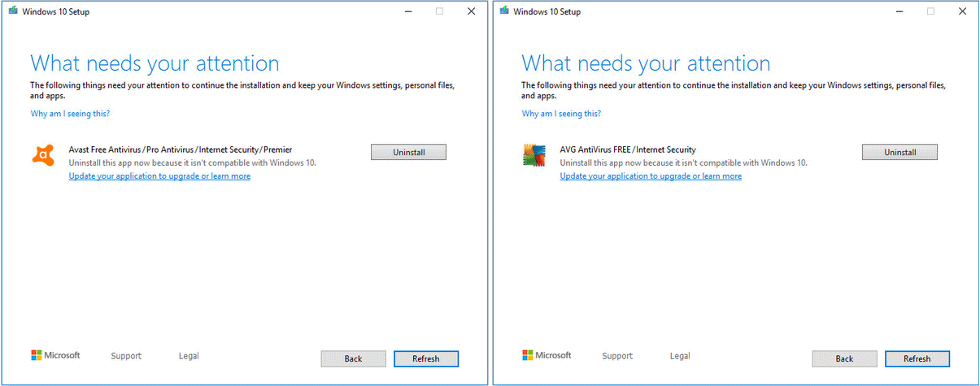Click Windows Setup title icon in Avast window

(12, 11)
